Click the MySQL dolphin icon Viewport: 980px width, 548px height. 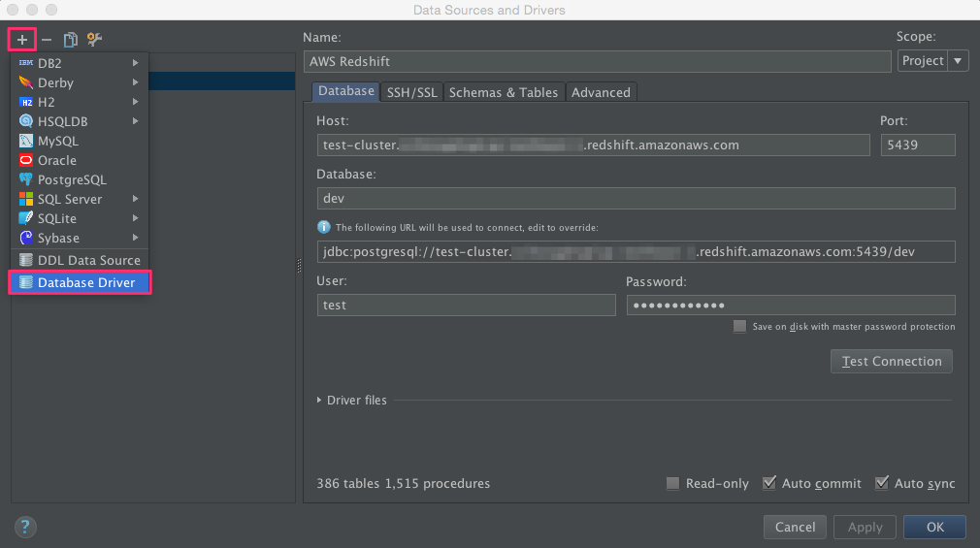point(25,141)
